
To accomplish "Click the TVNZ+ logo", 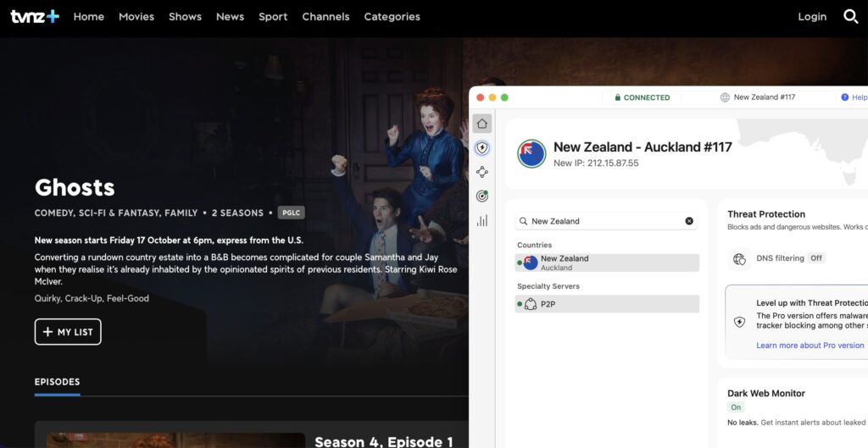I will click(34, 16).
